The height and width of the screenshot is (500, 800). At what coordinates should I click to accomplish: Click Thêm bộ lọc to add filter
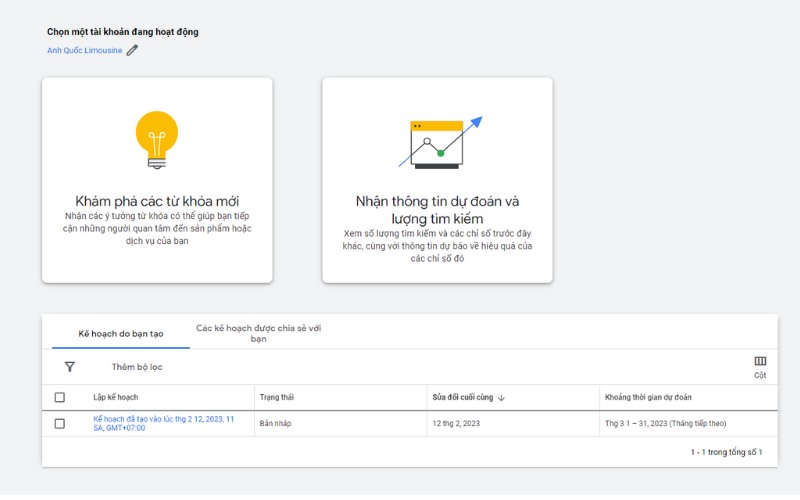(137, 367)
